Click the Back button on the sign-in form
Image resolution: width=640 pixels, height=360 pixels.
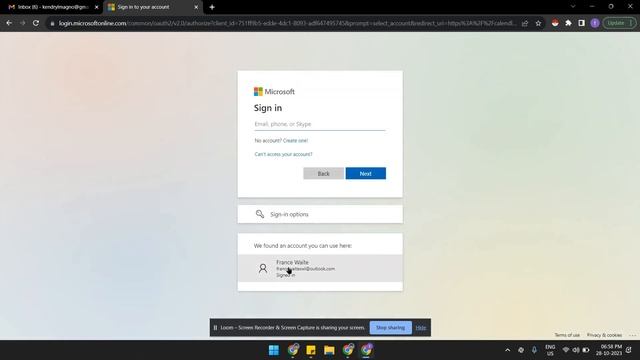pos(323,173)
